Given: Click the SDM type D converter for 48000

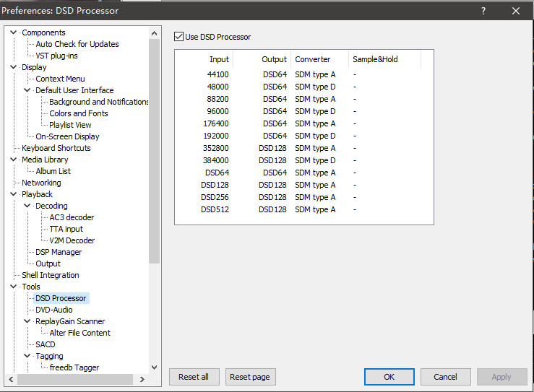Looking at the screenshot, I should click(x=315, y=87).
